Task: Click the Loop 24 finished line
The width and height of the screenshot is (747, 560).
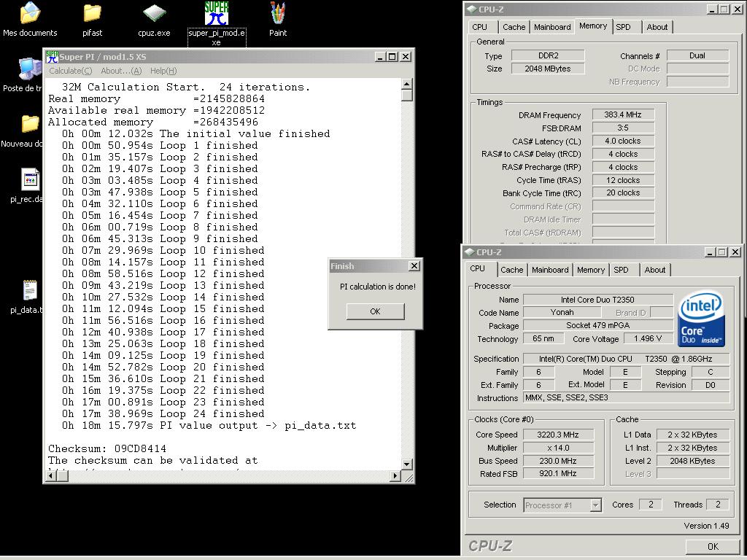Action: (163, 414)
